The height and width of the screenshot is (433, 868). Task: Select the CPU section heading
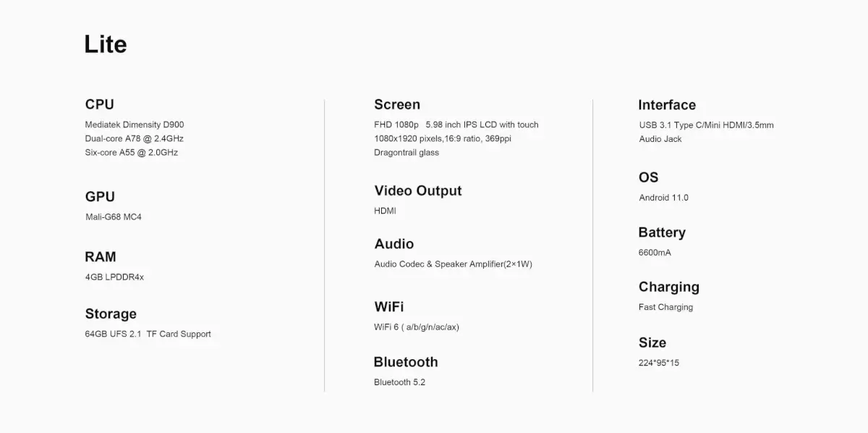point(100,104)
